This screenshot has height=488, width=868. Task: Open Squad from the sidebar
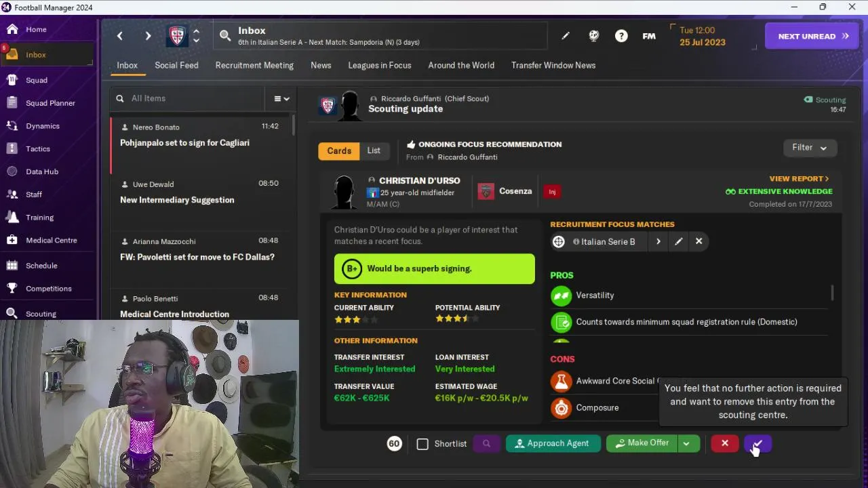[x=37, y=80]
